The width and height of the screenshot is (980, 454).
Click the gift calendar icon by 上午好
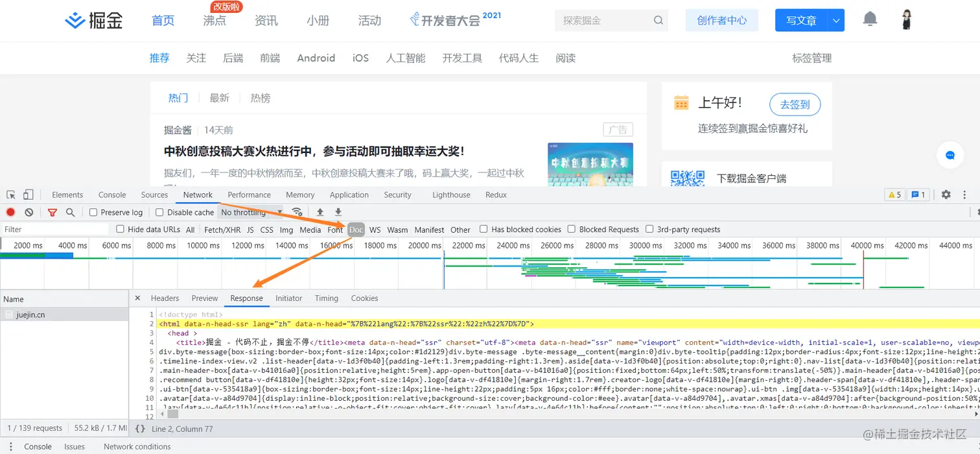[681, 102]
